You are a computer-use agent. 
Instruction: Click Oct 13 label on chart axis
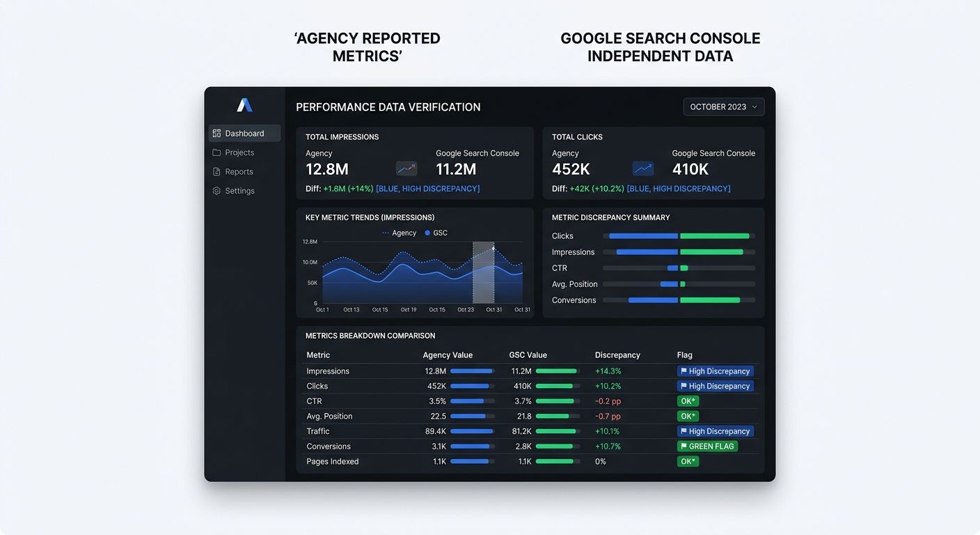[351, 310]
